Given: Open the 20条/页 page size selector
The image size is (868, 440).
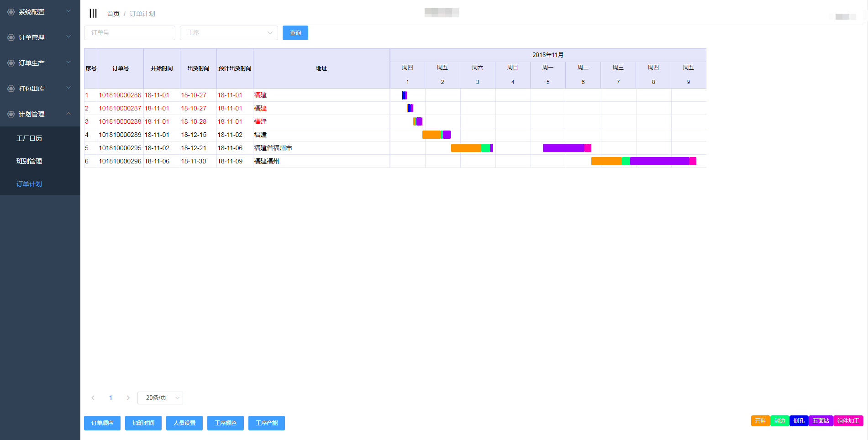Looking at the screenshot, I should pyautogui.click(x=160, y=398).
